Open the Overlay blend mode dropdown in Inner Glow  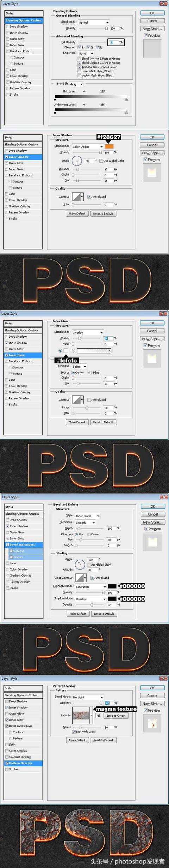88,332
